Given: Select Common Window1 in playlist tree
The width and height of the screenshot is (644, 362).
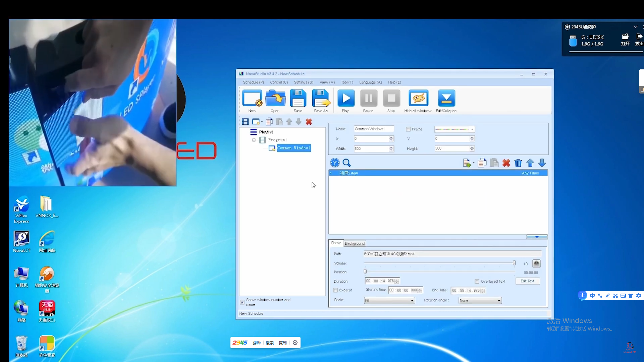Looking at the screenshot, I should (294, 148).
